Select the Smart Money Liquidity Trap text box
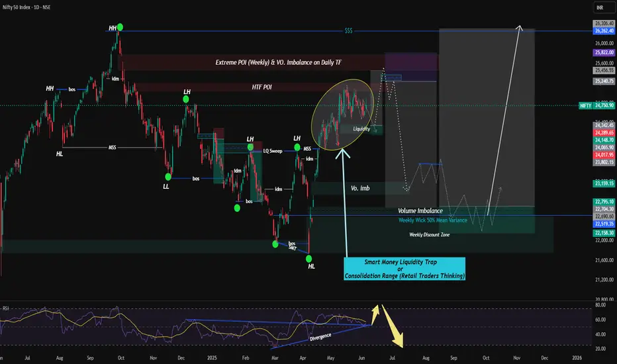This screenshot has height=364, width=617. point(404,269)
